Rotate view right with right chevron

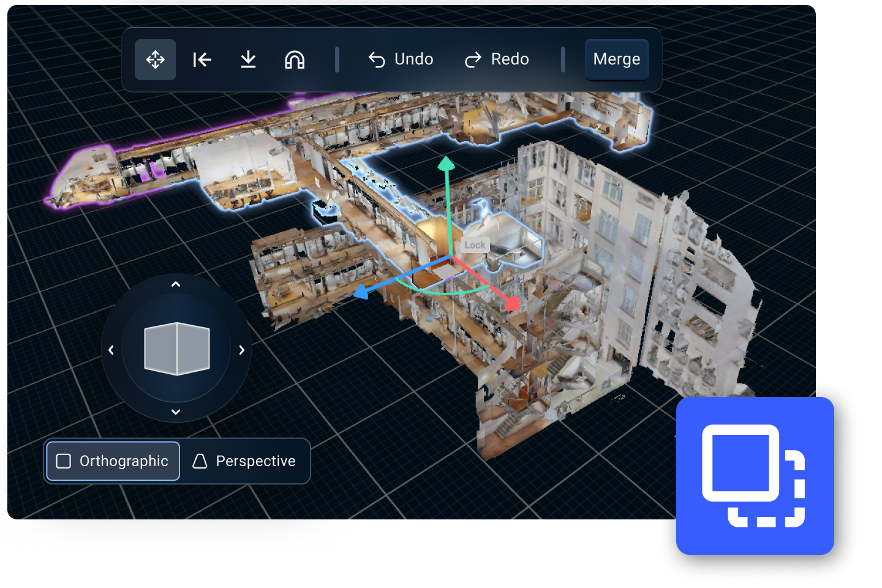click(241, 350)
